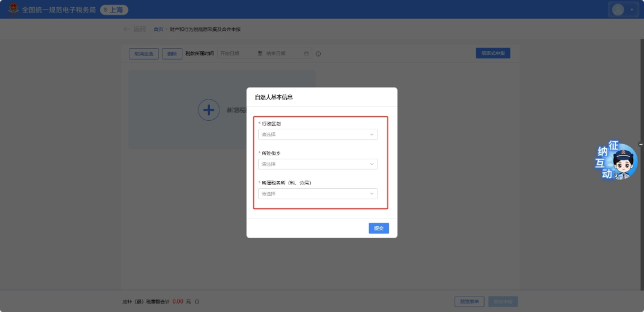Click the 提交 button in dialog

[379, 228]
